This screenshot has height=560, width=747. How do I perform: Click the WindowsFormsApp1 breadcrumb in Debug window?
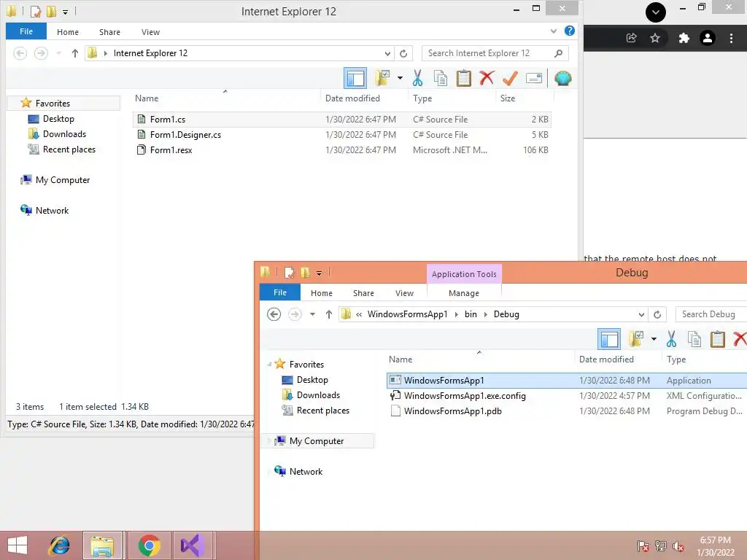407,314
